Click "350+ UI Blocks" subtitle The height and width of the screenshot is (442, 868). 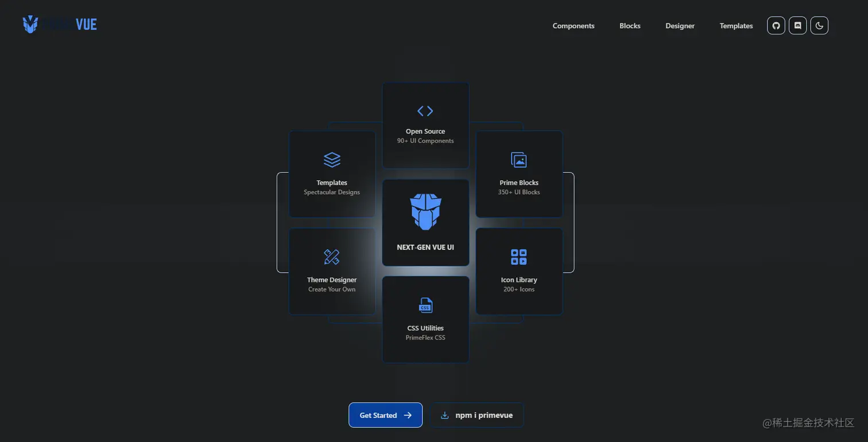click(x=519, y=192)
